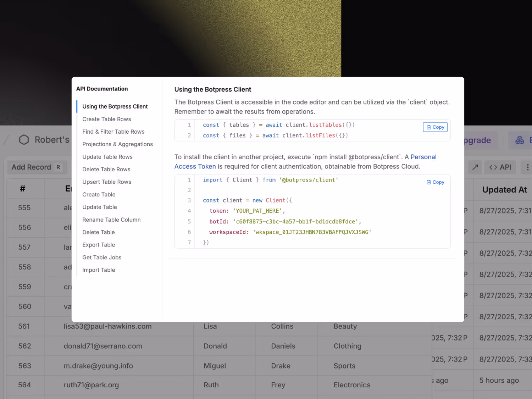Follow the Personal Access Token link
The width and height of the screenshot is (532, 399).
[x=423, y=157]
